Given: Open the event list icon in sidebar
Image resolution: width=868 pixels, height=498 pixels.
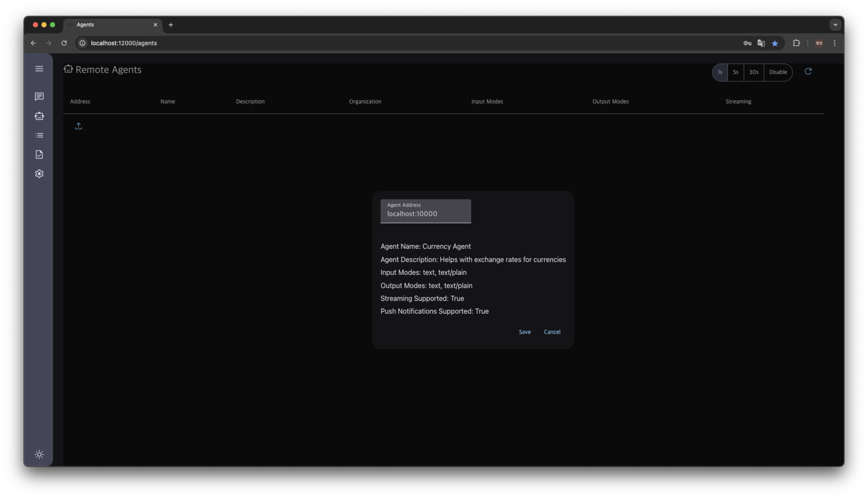Looking at the screenshot, I should coord(39,135).
